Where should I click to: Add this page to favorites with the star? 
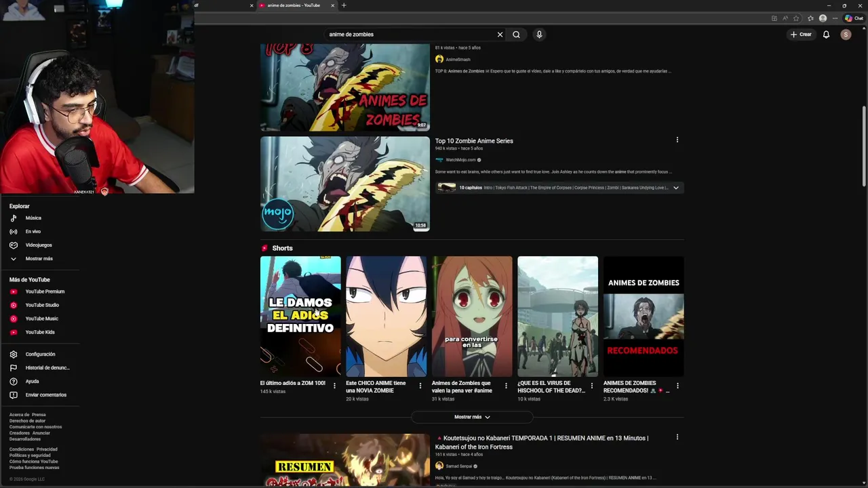(x=796, y=18)
